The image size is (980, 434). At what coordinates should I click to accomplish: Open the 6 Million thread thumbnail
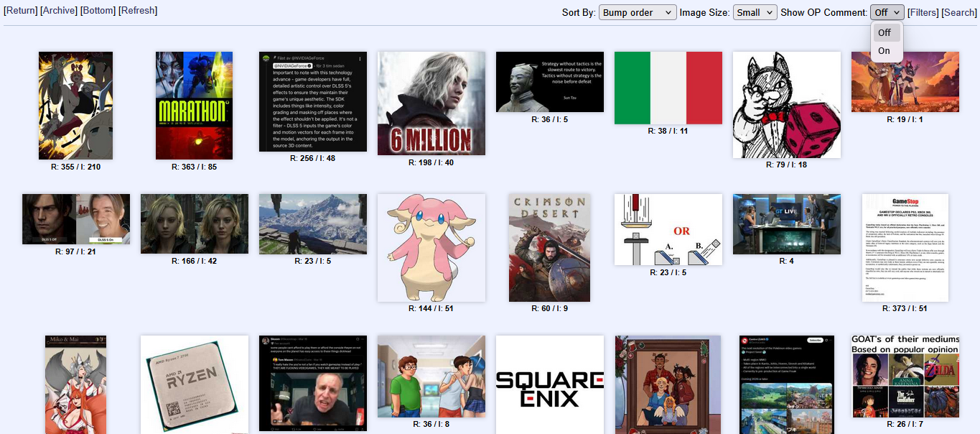coord(431,103)
